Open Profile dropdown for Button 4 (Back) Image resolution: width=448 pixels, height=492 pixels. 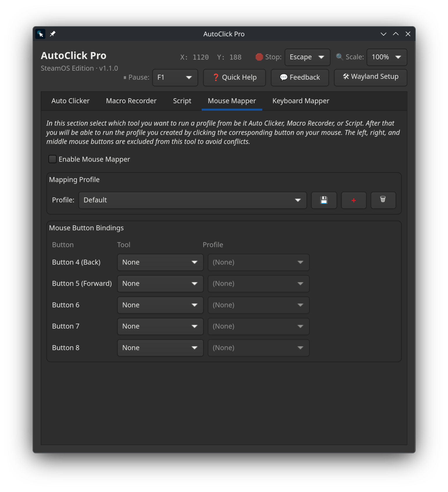point(258,262)
